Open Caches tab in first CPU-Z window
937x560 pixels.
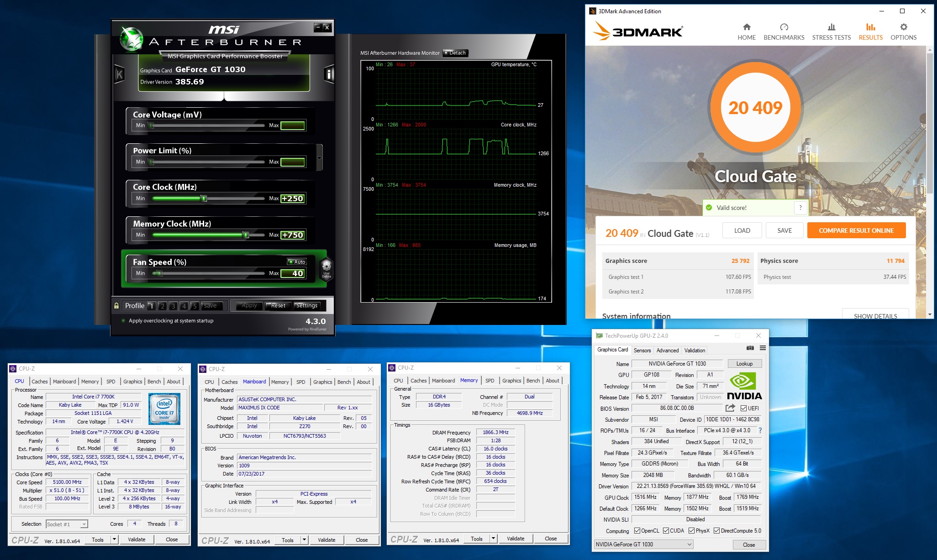(40, 382)
